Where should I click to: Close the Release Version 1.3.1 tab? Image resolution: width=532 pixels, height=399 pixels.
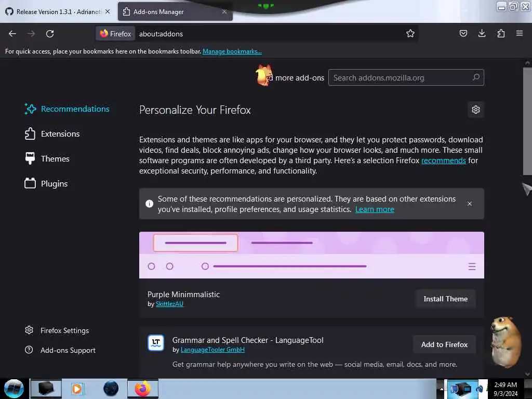tap(108, 11)
